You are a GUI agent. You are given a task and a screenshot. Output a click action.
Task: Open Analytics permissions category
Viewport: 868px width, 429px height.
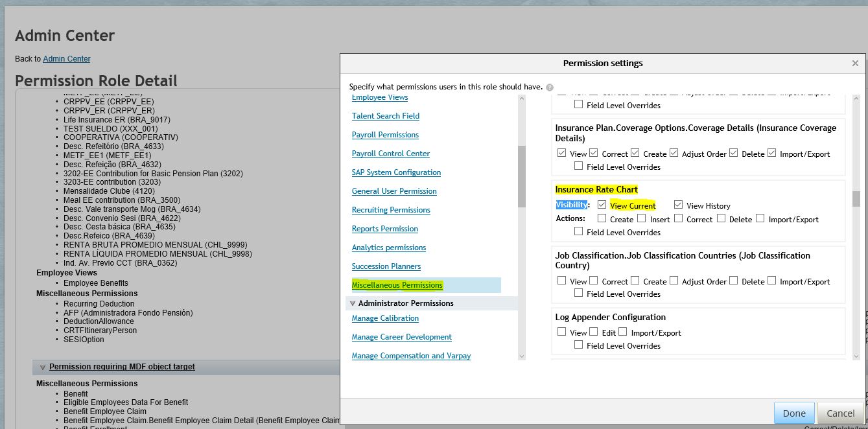pyautogui.click(x=389, y=248)
